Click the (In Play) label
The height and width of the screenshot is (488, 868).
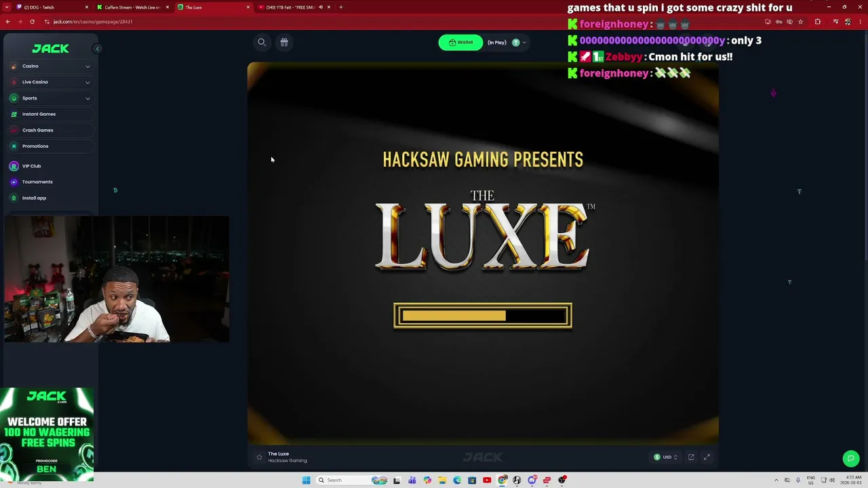[x=497, y=43]
